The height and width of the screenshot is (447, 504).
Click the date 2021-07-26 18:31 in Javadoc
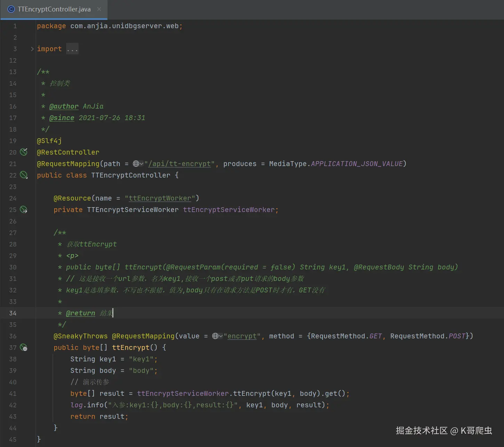[x=112, y=118]
